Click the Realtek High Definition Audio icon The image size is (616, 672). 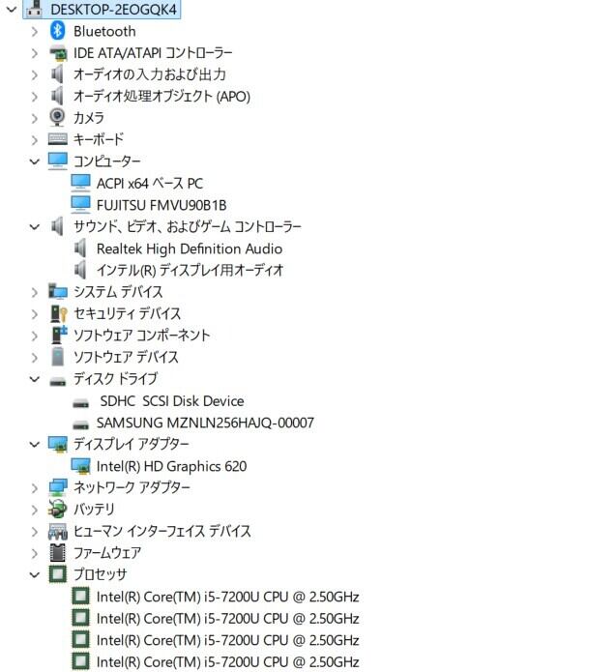(x=80, y=248)
